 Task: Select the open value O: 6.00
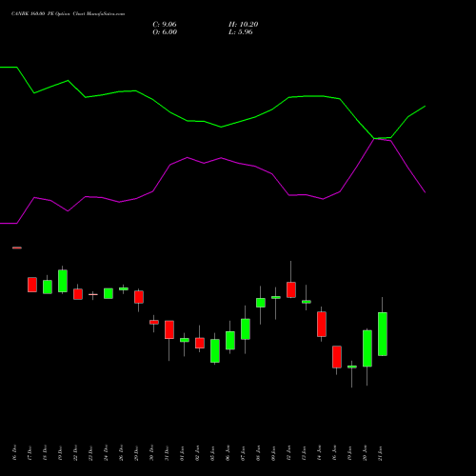point(165,32)
